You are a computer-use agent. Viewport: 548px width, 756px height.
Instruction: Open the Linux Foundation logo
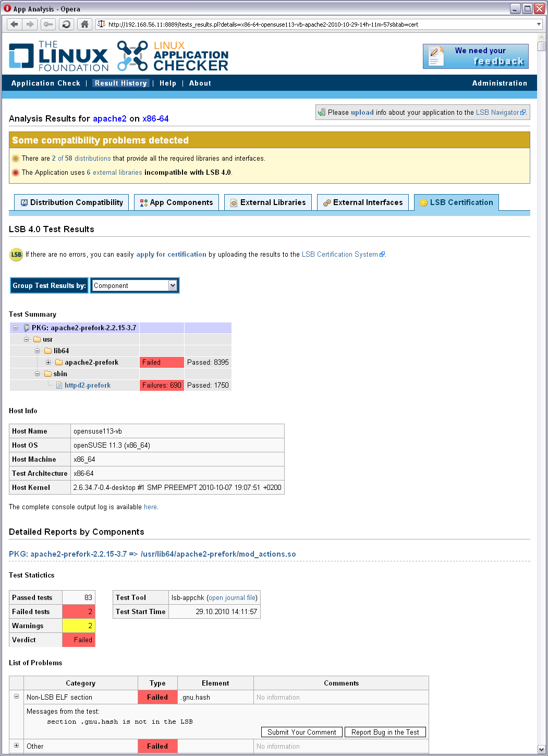pos(58,56)
